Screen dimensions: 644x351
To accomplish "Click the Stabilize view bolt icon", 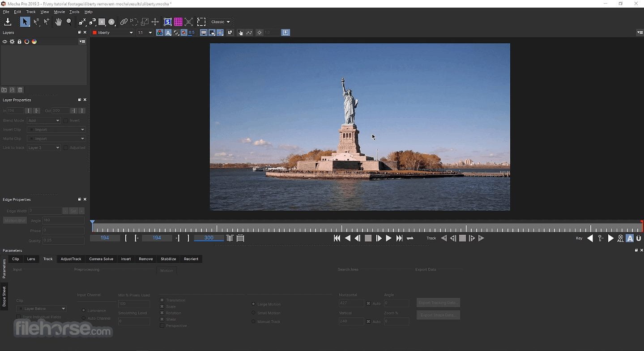I will click(x=286, y=33).
